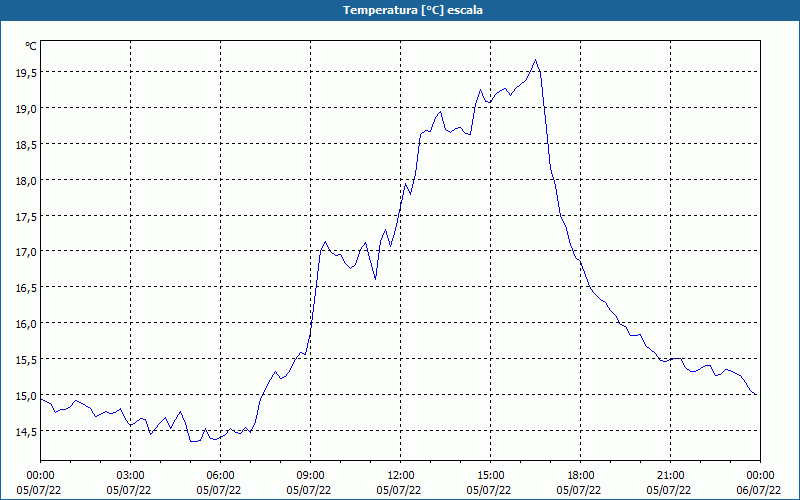
Task: Click the 06:00 time label
Action: click(x=220, y=476)
